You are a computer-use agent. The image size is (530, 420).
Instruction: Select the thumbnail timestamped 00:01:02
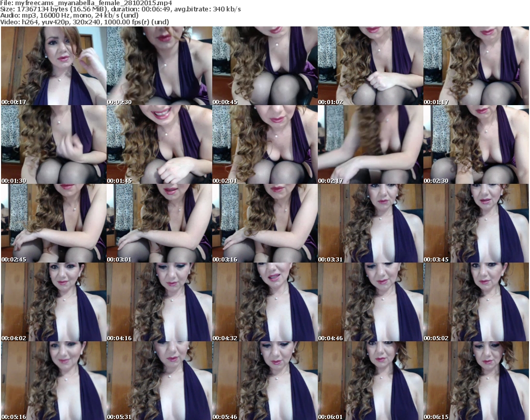coord(371,66)
